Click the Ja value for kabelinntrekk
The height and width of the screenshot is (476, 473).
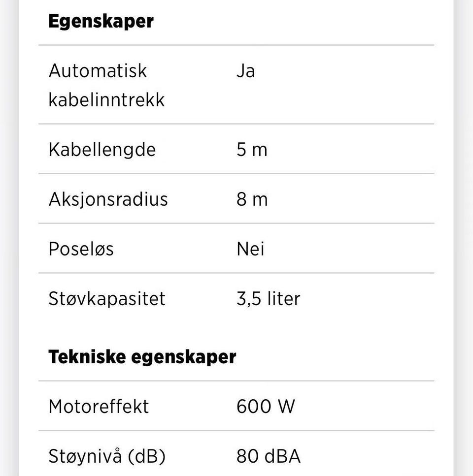pos(245,70)
